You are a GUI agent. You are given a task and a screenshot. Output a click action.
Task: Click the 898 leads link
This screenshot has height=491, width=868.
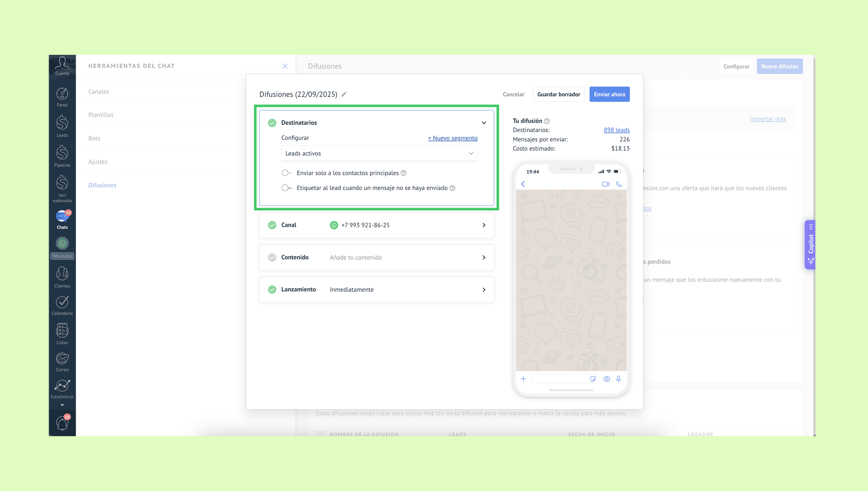tap(616, 130)
